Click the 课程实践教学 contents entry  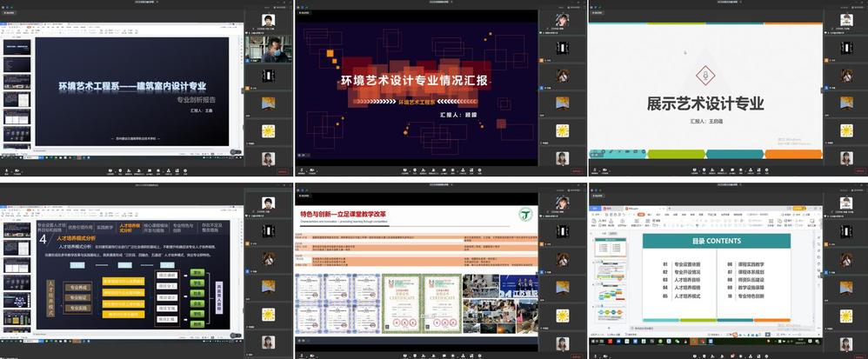(757, 263)
